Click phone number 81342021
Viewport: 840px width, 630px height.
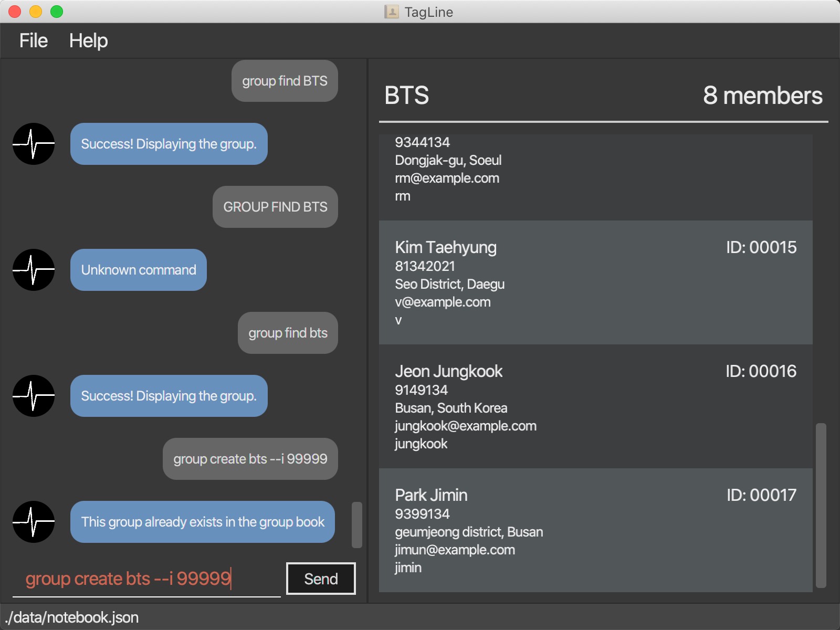(x=425, y=266)
